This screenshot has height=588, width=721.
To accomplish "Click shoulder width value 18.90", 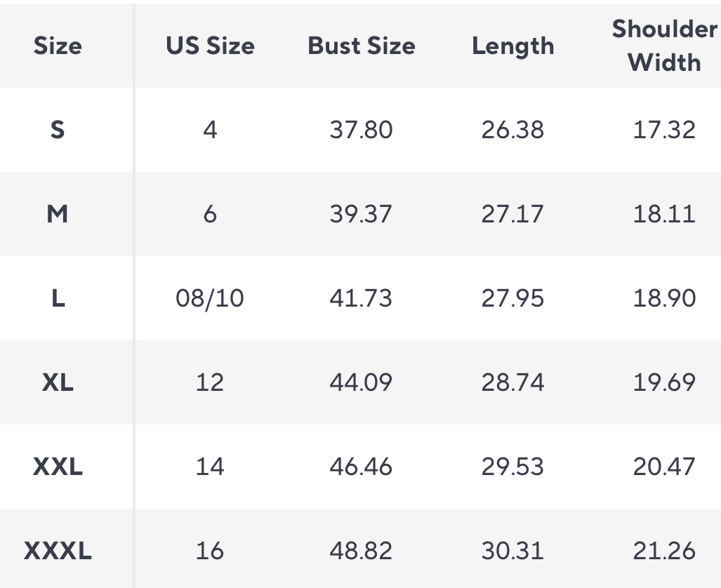I will pyautogui.click(x=664, y=298).
